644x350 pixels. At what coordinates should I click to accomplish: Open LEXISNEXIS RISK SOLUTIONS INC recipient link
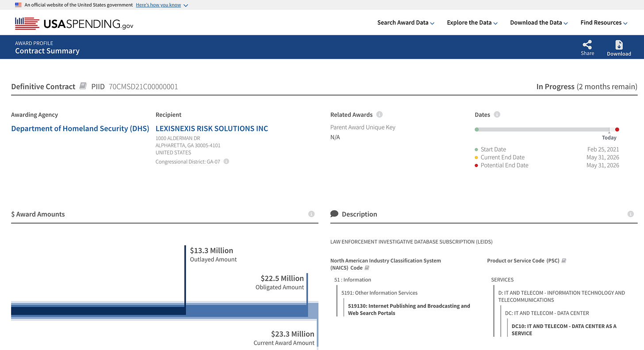(x=212, y=129)
